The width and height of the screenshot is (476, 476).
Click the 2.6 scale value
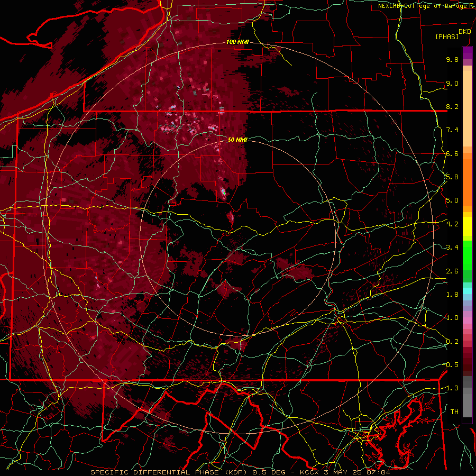pyautogui.click(x=452, y=271)
